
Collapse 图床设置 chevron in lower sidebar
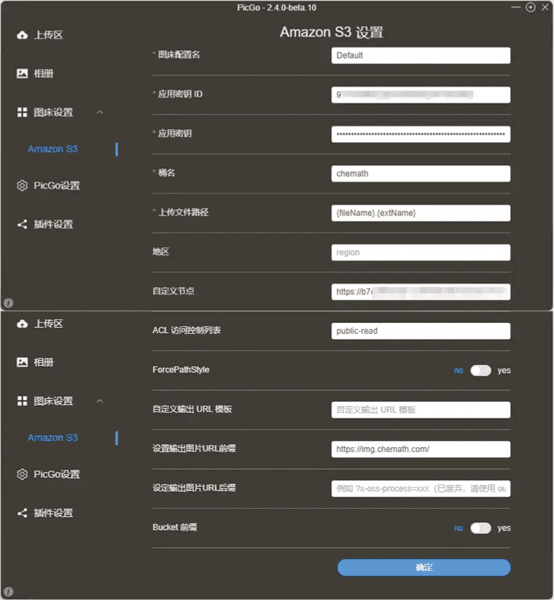click(x=100, y=401)
